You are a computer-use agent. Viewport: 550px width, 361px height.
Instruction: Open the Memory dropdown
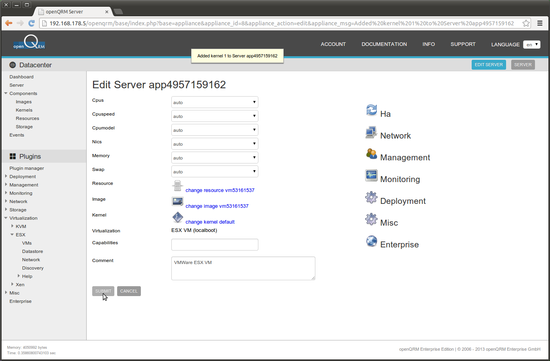215,158
